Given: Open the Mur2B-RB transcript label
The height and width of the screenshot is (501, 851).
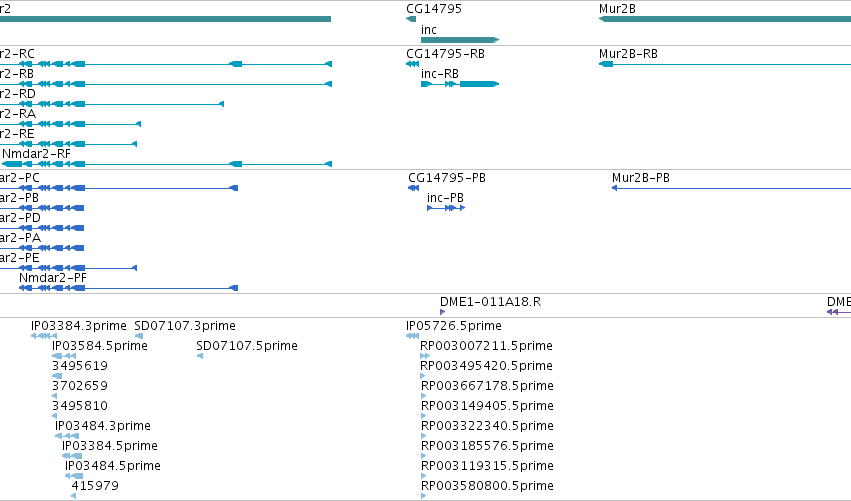Looking at the screenshot, I should pyautogui.click(x=628, y=54).
